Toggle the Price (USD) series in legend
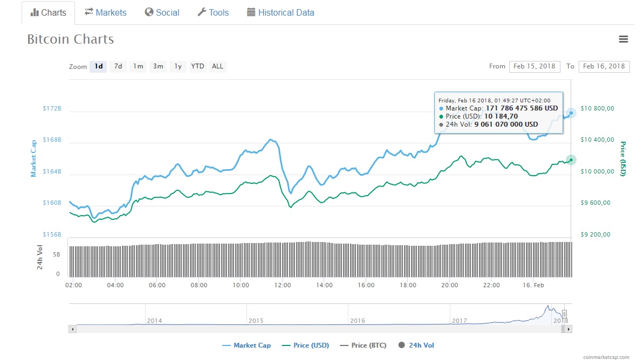This screenshot has width=644, height=360. coord(305,345)
